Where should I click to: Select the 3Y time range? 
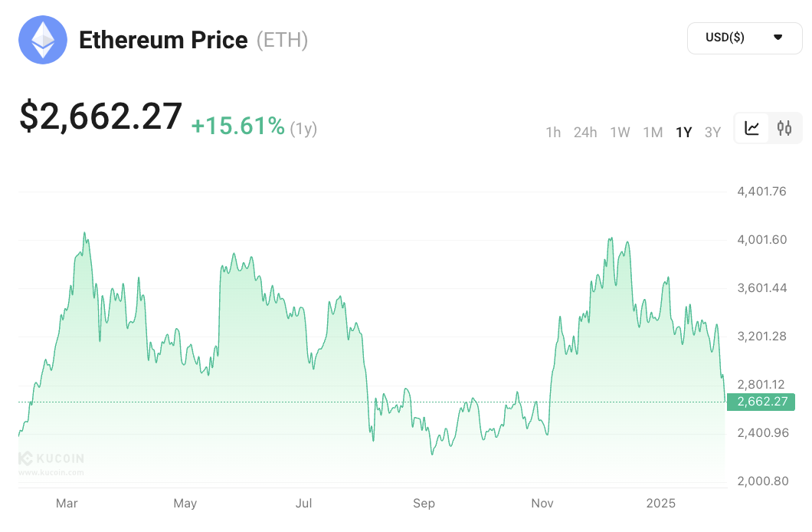tap(712, 132)
